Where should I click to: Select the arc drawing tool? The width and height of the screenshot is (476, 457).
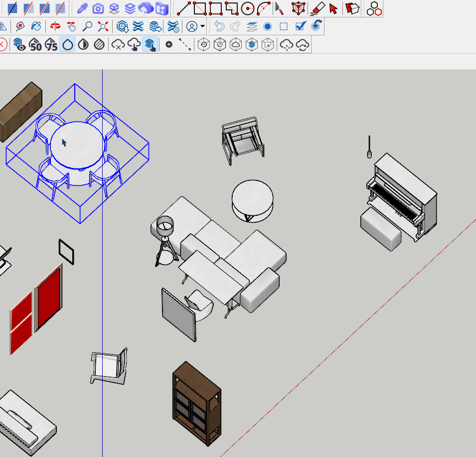[264, 8]
